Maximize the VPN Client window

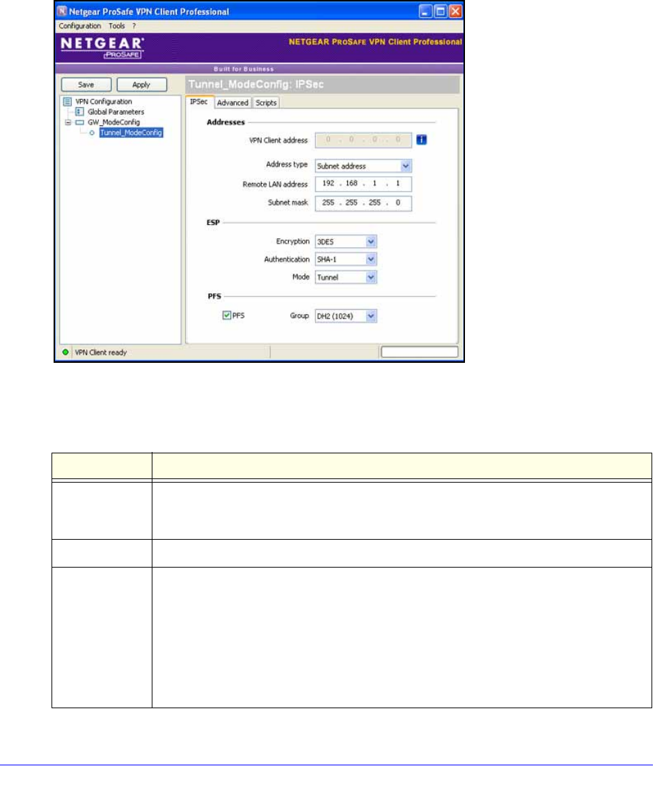tap(441, 11)
